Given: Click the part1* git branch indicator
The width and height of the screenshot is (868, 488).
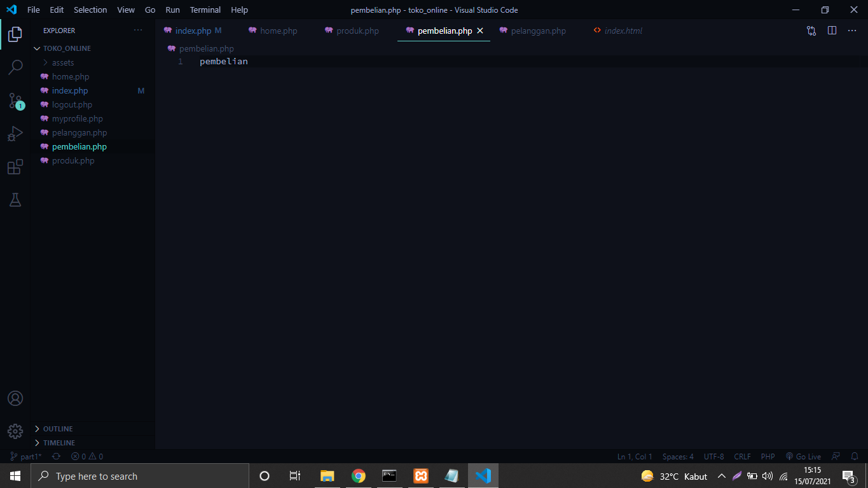Looking at the screenshot, I should [x=26, y=457].
